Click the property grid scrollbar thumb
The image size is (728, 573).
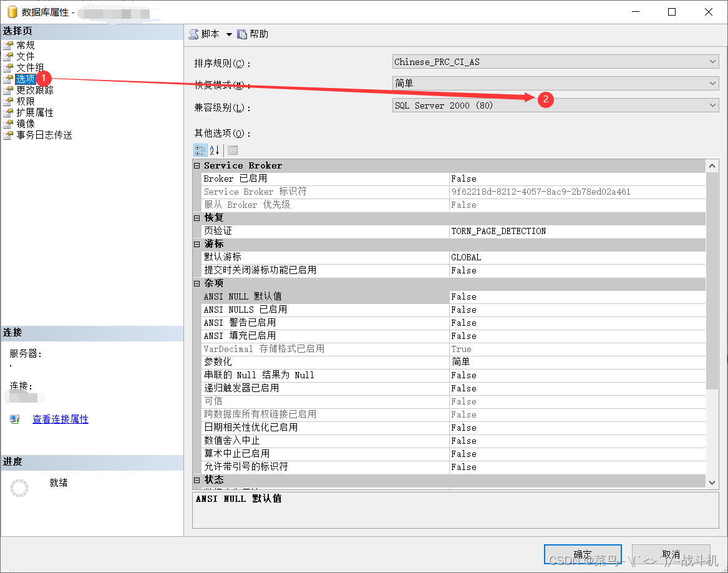pos(712,281)
